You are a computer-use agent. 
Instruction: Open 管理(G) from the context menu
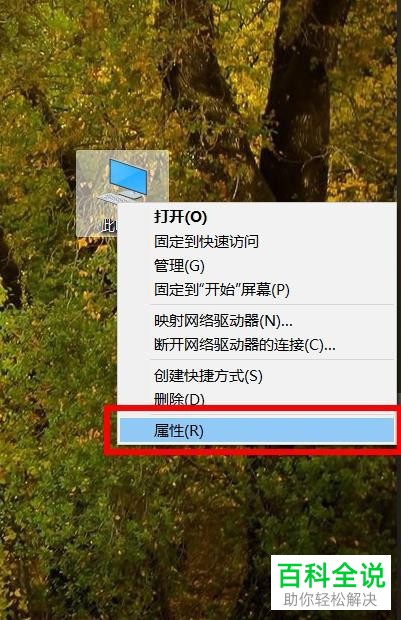179,266
